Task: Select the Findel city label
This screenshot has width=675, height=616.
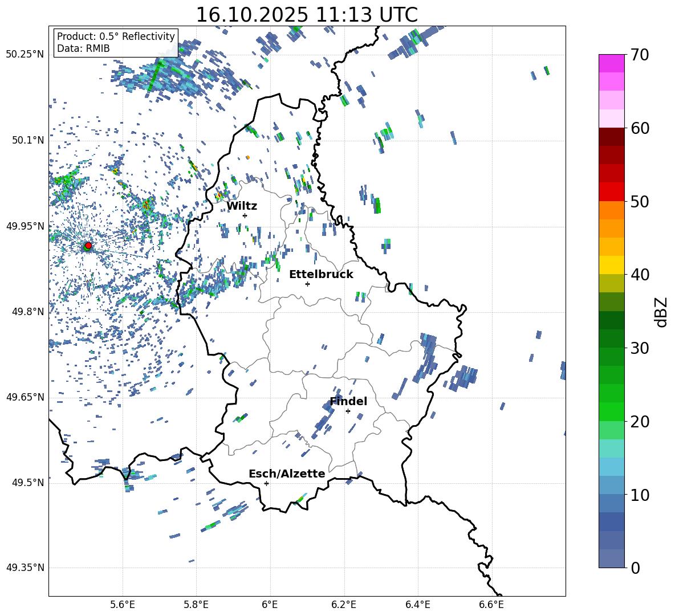Action: tap(348, 401)
